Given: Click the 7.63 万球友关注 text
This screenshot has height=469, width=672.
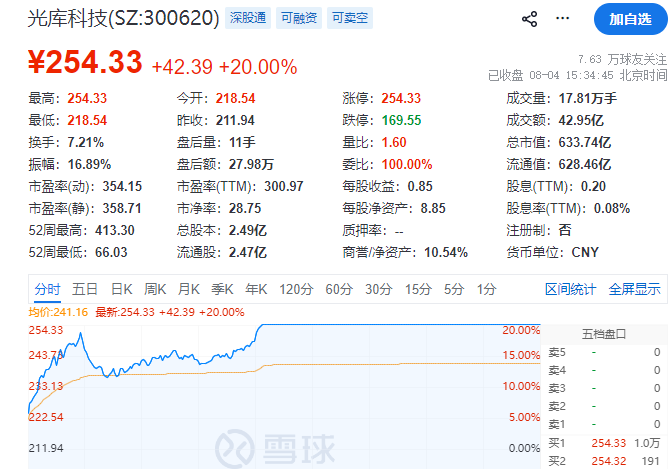Looking at the screenshot, I should [622, 59].
